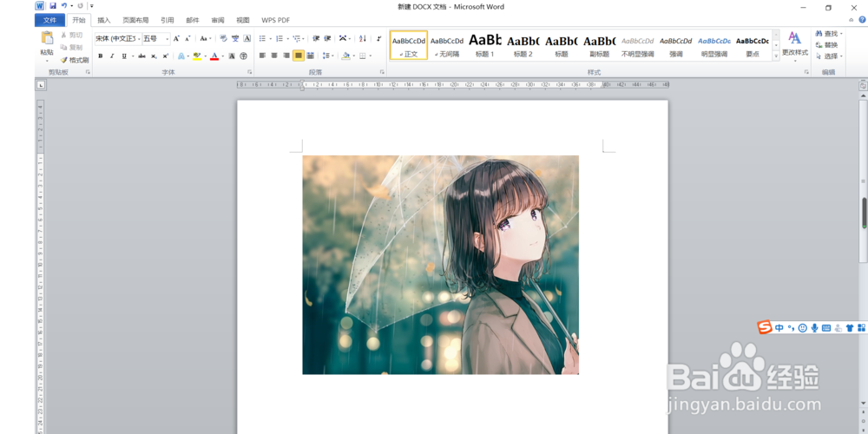Toggle Italic formatting
This screenshot has height=434, width=868.
coord(112,56)
